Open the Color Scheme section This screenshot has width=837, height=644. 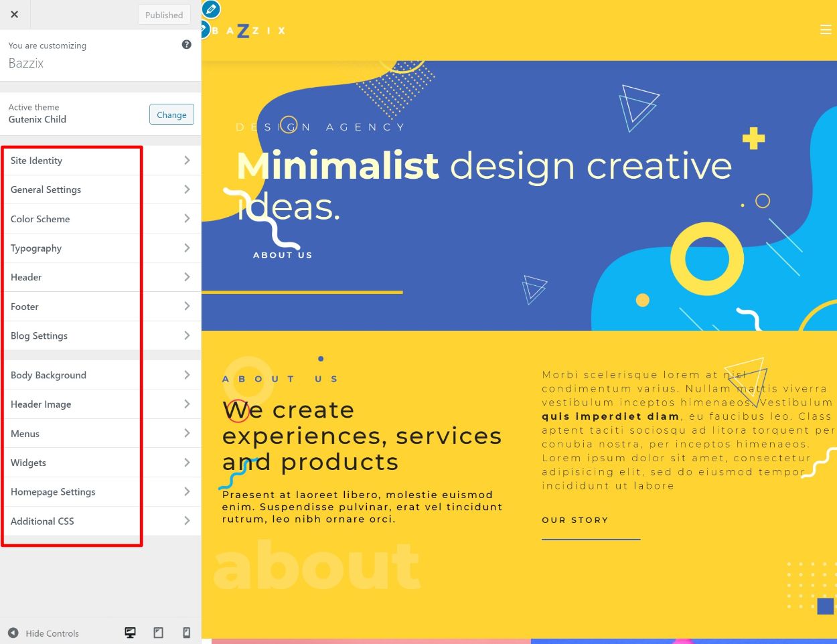(x=100, y=219)
